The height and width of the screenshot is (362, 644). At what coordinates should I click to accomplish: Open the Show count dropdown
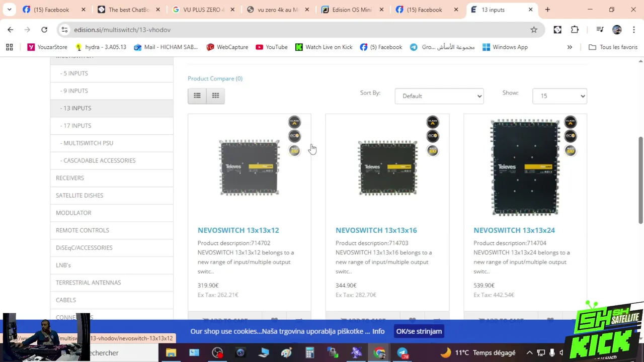click(x=559, y=96)
